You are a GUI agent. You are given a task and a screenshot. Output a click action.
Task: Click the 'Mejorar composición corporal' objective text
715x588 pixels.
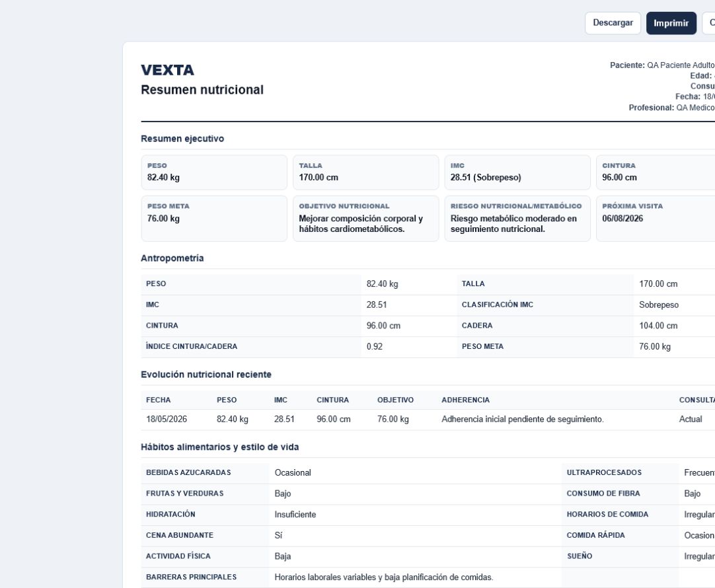coord(361,224)
